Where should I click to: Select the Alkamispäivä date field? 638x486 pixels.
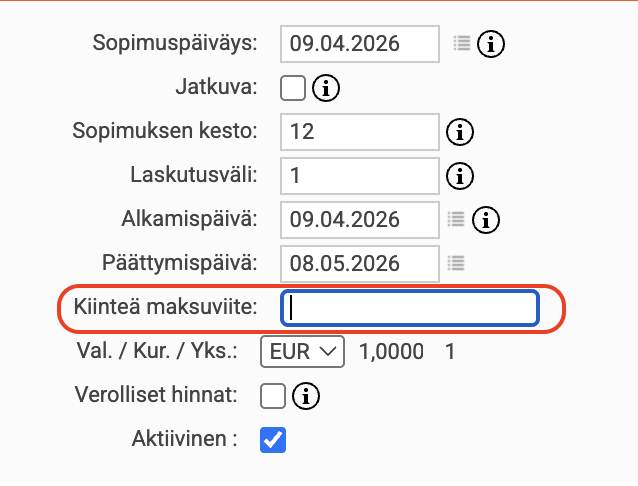pyautogui.click(x=360, y=219)
